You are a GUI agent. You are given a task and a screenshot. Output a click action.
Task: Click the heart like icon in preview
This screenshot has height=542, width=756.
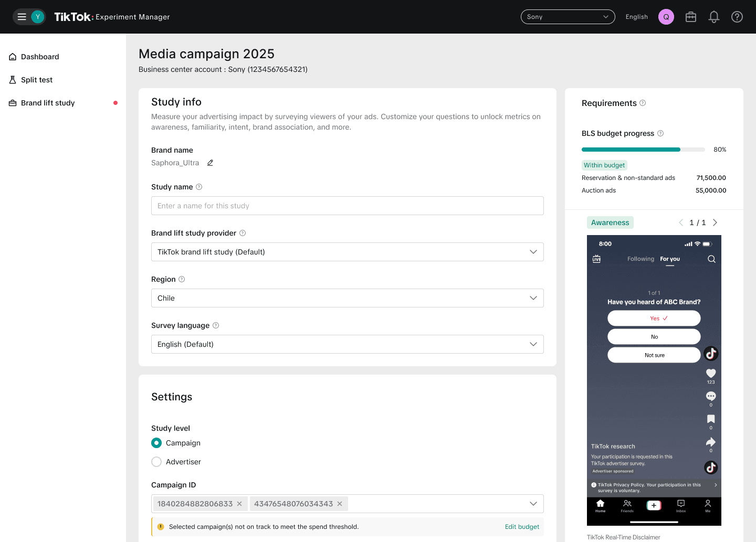click(x=711, y=373)
